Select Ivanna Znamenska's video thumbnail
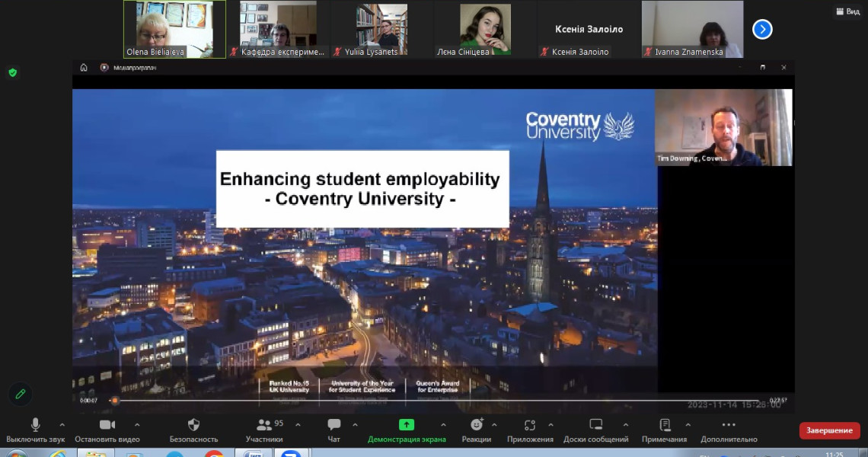868x457 pixels. 692,30
